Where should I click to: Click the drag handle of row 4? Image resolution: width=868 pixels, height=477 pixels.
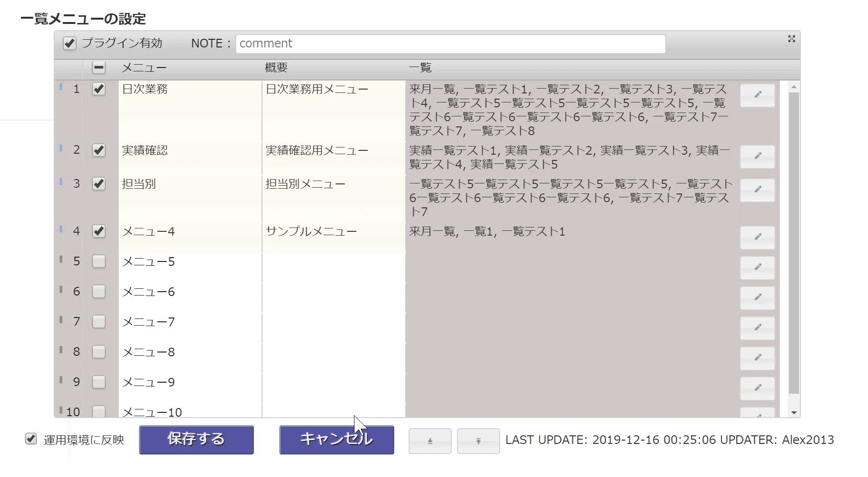tap(61, 229)
